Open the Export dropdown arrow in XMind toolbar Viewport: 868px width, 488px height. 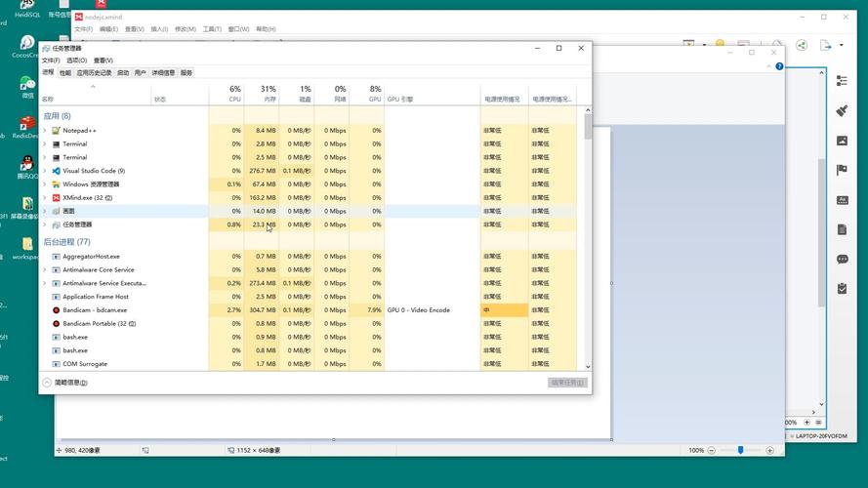tap(842, 45)
